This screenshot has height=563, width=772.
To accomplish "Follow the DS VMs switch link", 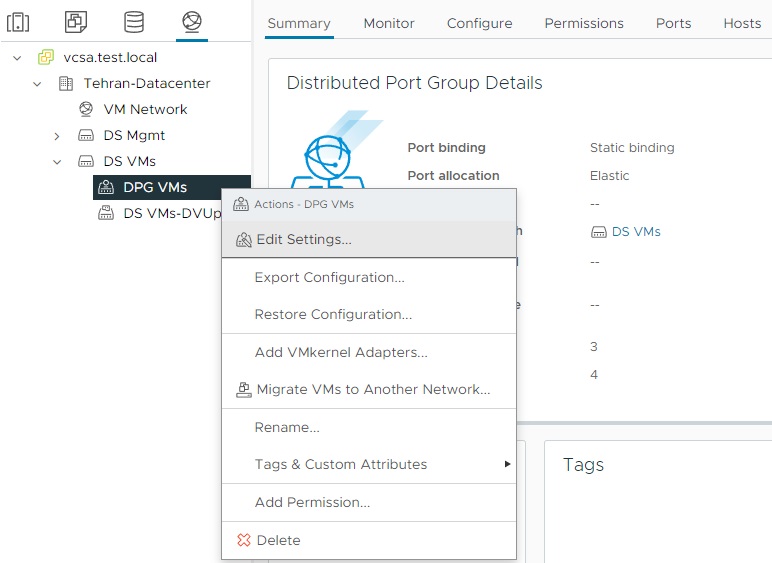I will 635,231.
